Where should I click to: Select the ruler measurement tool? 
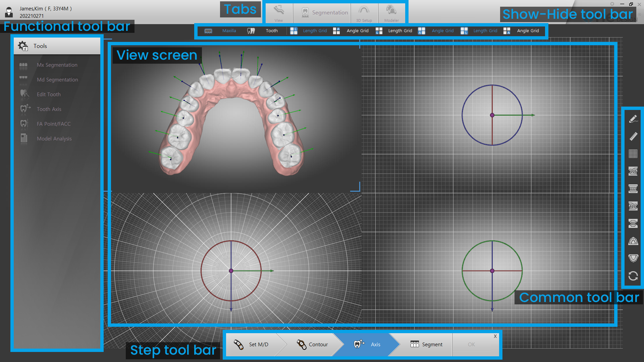coord(633,136)
